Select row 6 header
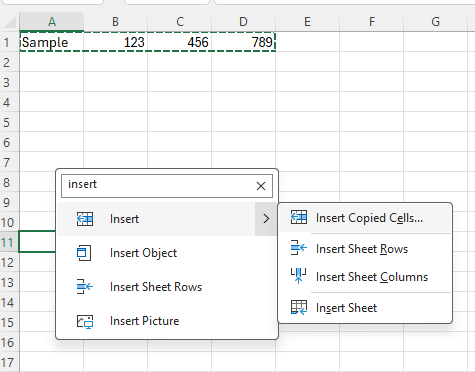Screen dimensions: 475x372 (x=9, y=142)
